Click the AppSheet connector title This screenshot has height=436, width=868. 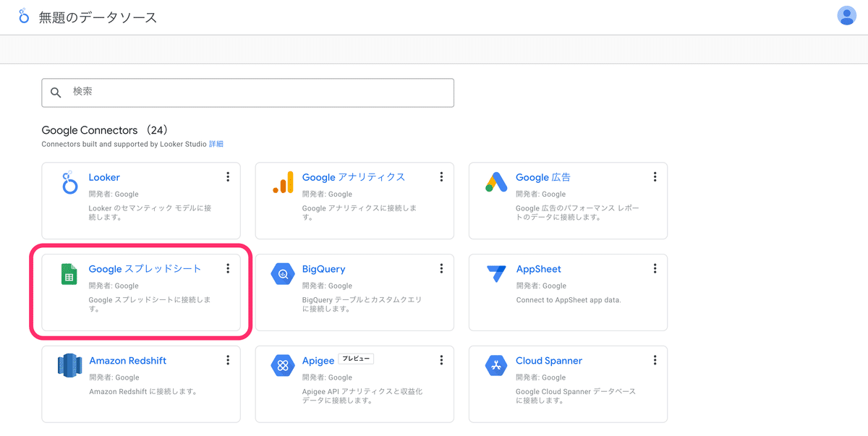tap(538, 269)
